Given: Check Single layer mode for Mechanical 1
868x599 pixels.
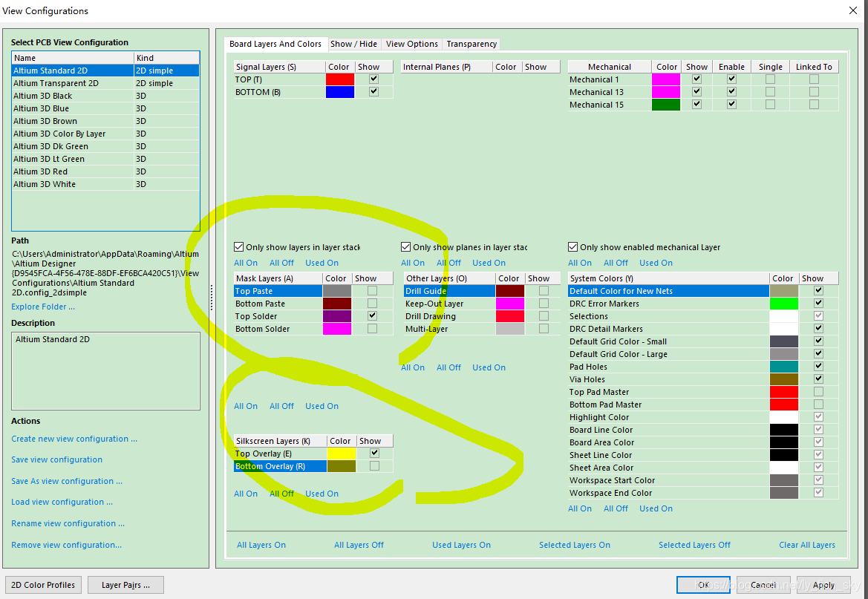Looking at the screenshot, I should pos(771,79).
